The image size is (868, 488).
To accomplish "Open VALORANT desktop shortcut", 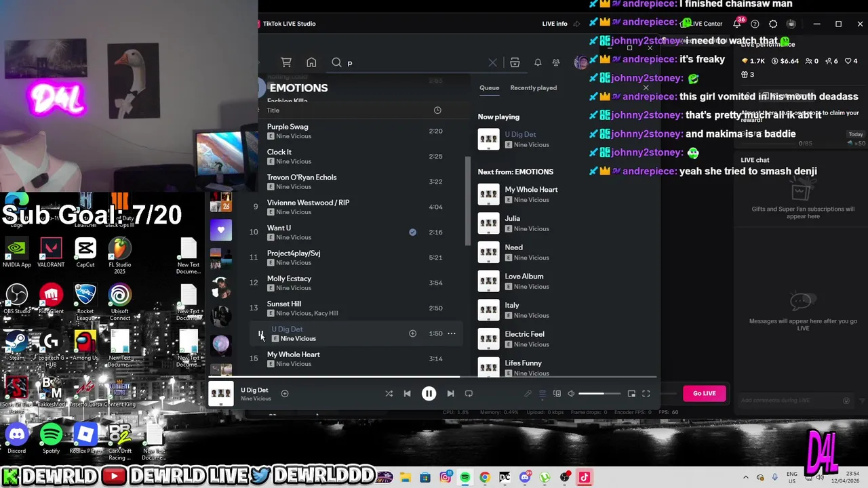I will [x=51, y=253].
